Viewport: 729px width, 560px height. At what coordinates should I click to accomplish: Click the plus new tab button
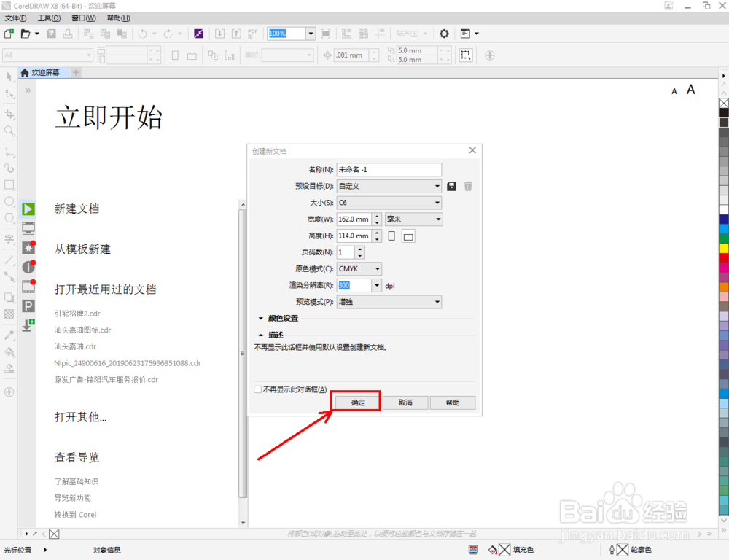coord(77,73)
